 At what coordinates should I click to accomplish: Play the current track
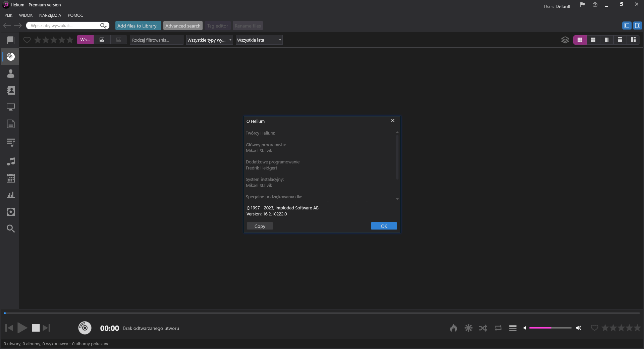point(22,328)
